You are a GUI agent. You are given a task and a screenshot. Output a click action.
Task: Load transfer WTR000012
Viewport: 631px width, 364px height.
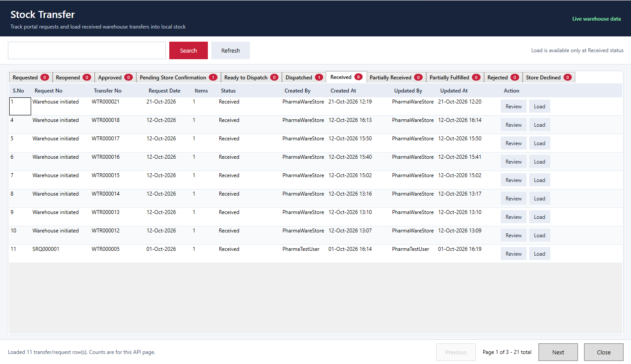click(x=539, y=236)
